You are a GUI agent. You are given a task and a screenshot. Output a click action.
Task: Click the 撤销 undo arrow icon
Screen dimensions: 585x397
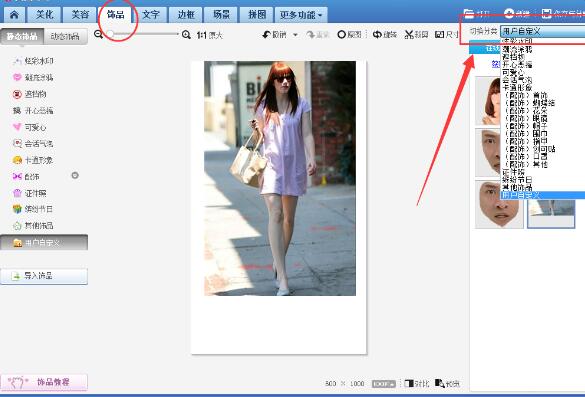click(x=266, y=35)
